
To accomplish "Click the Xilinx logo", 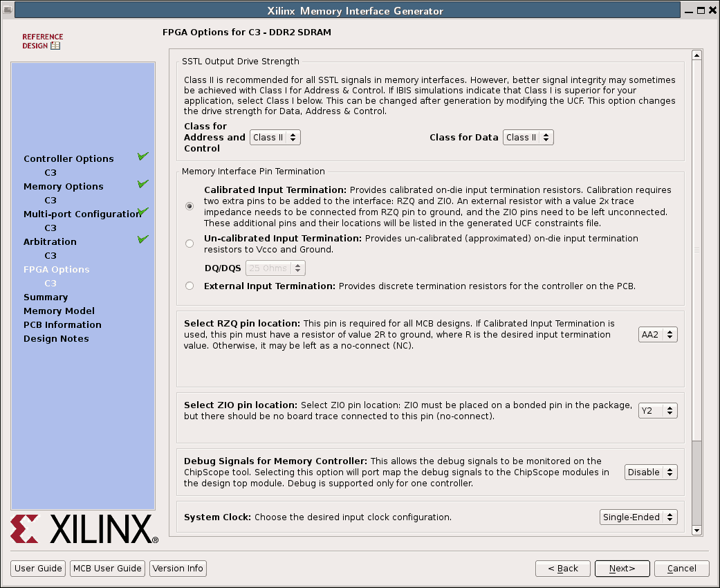I will click(84, 529).
